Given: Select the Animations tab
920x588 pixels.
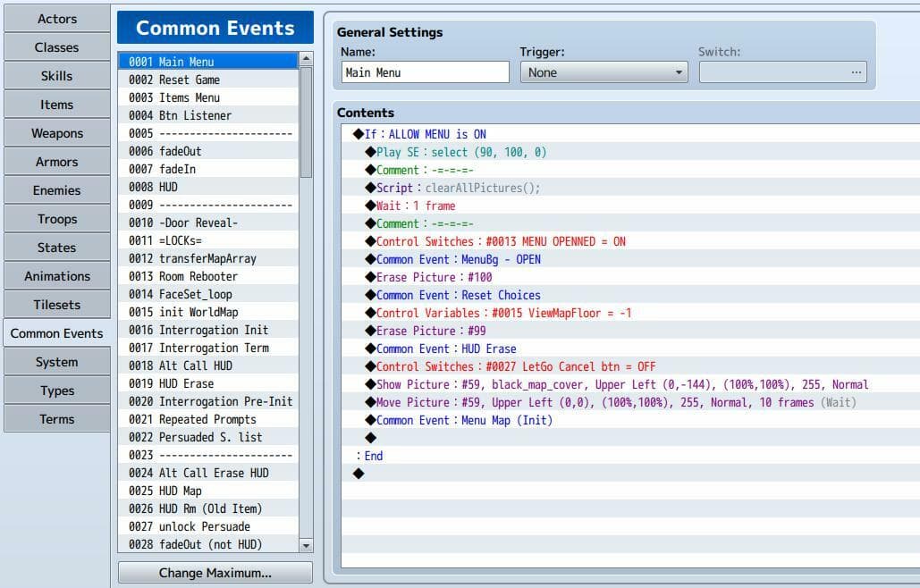Looking at the screenshot, I should coord(57,276).
